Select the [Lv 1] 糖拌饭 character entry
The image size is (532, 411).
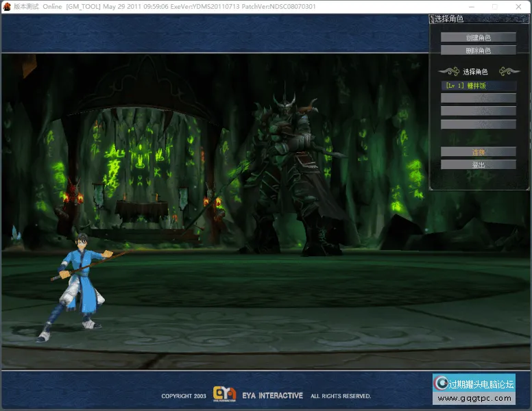click(x=478, y=86)
